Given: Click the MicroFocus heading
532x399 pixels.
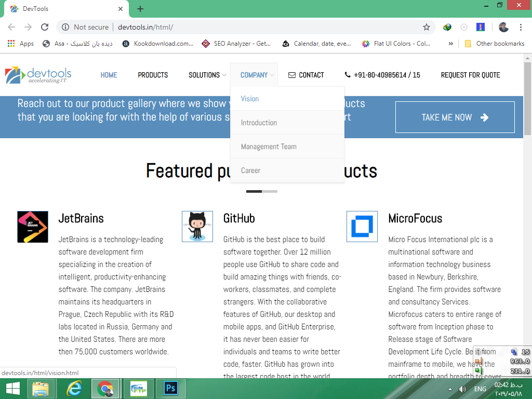Looking at the screenshot, I should pos(415,219).
